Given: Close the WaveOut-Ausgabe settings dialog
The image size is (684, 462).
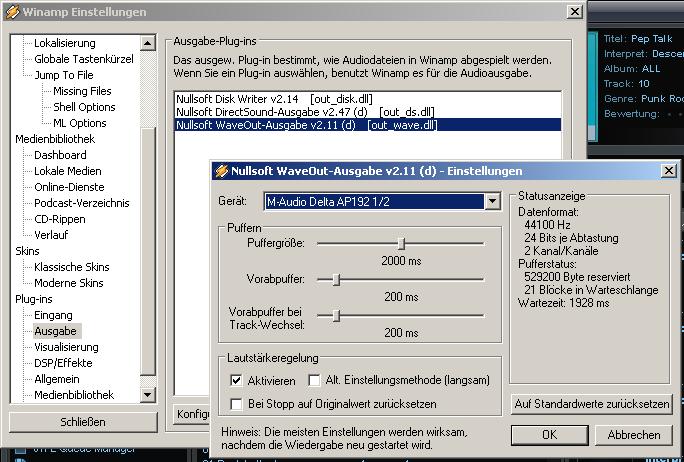Looking at the screenshot, I should pyautogui.click(x=669, y=171).
